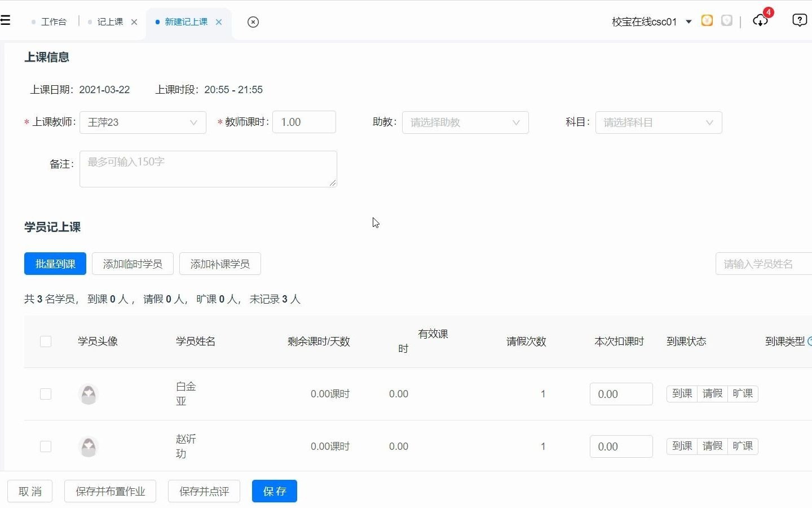Open the 助教 assistant dropdown

click(465, 122)
